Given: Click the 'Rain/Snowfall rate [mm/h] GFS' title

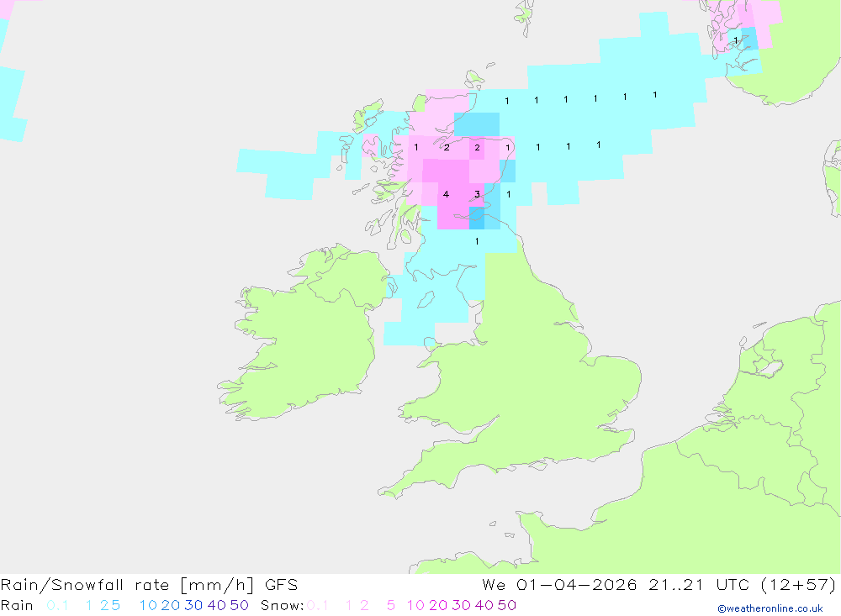Looking at the screenshot, I should [x=149, y=585].
